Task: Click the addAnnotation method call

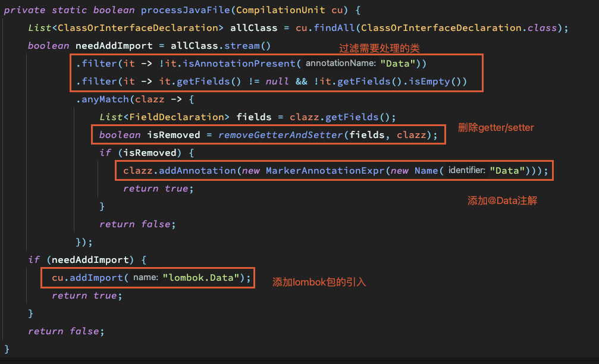Action: point(197,170)
